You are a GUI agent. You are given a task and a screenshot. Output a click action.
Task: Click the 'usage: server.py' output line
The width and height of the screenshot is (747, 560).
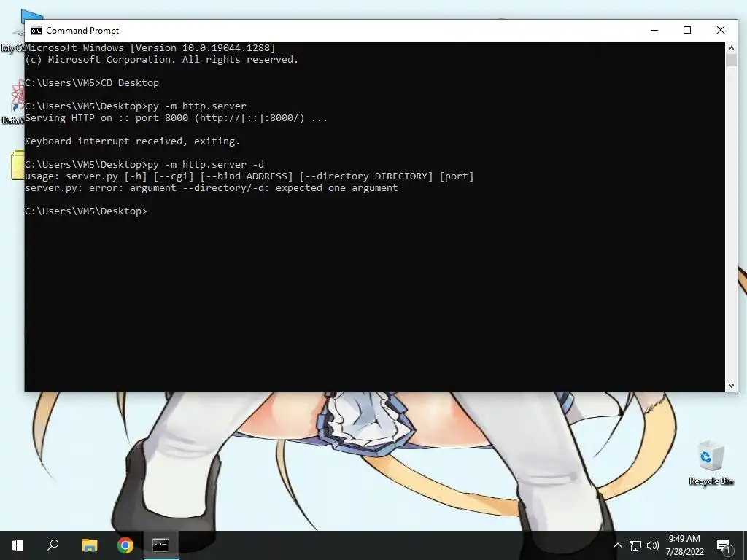[249, 176]
